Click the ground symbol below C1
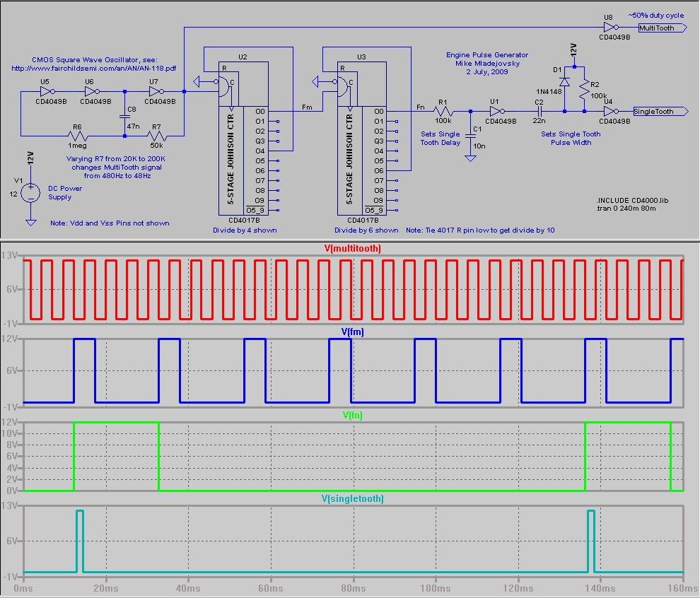Screen dimensions: 700x598 click(x=470, y=158)
